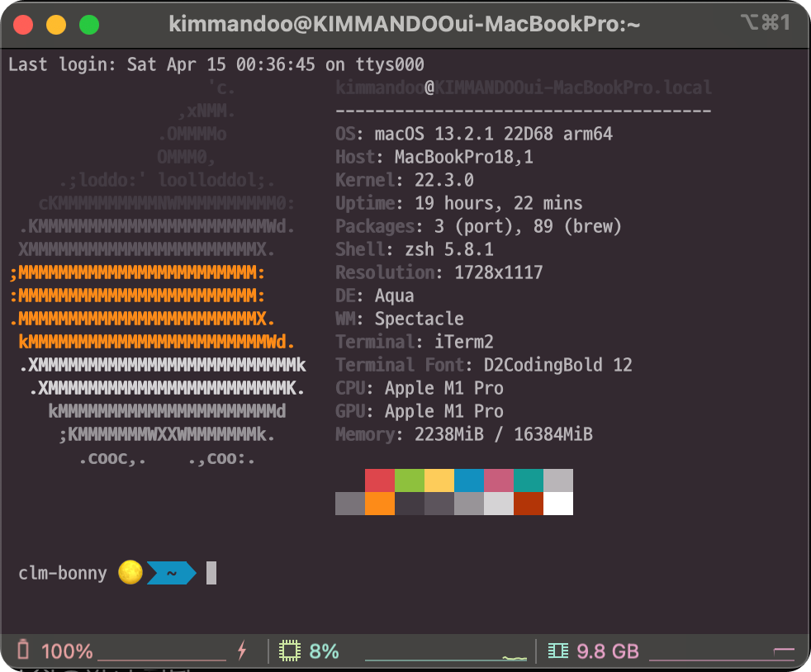Image resolution: width=811 pixels, height=672 pixels.
Task: Click the Terminal Font: D2CodingBold 12 line
Action: click(484, 365)
